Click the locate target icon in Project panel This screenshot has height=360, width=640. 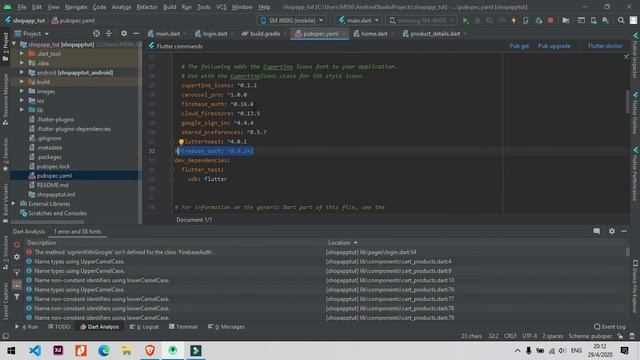(x=96, y=33)
